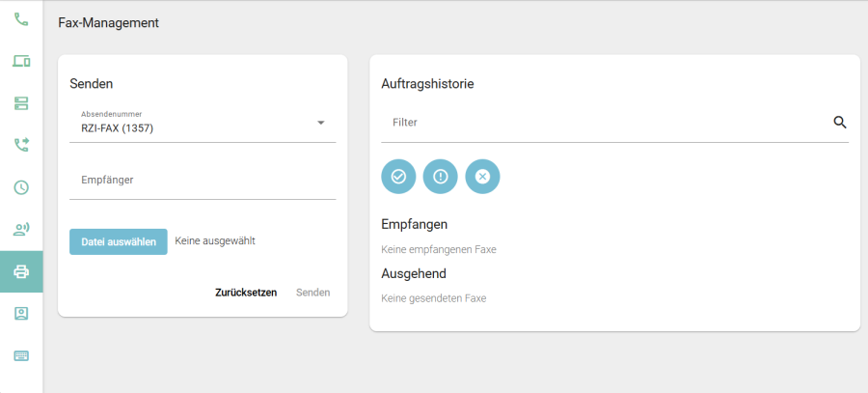Viewport: 868px width, 393px height.
Task: Click the Empfänger input field
Action: 203,181
